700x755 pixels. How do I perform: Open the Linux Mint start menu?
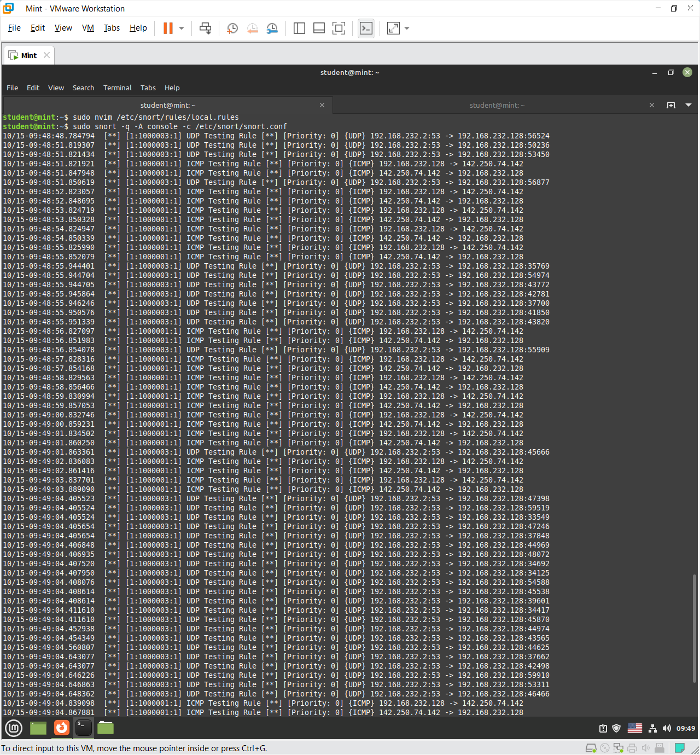[14, 728]
